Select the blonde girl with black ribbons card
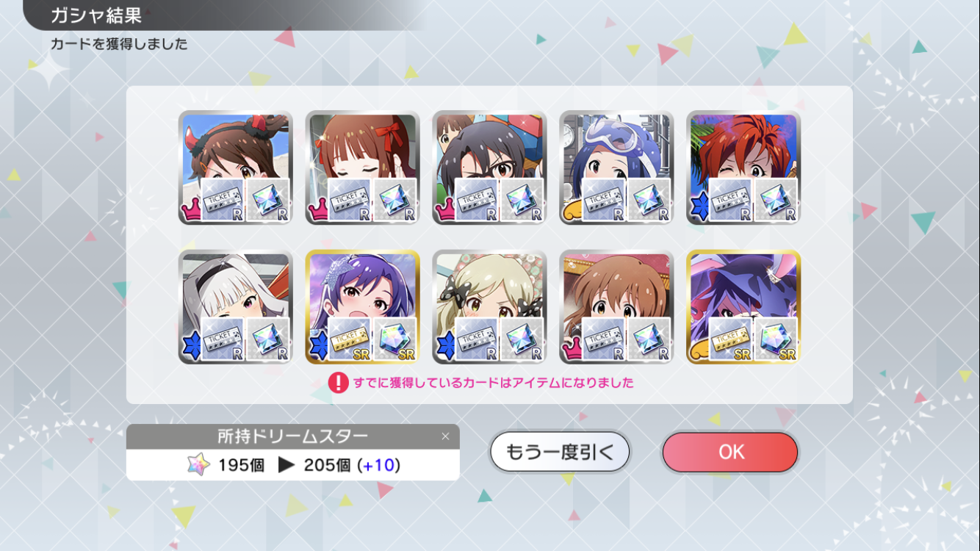 [x=489, y=307]
